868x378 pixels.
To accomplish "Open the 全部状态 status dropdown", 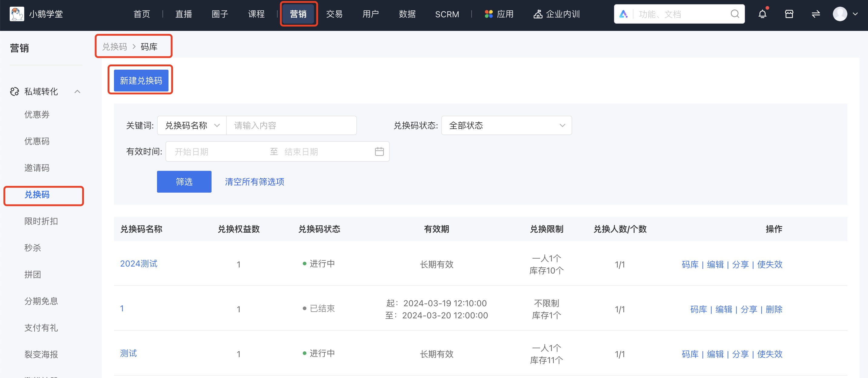I will (506, 125).
